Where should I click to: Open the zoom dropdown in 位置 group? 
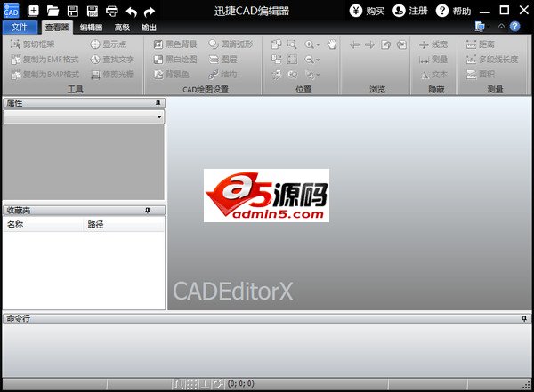coord(312,44)
